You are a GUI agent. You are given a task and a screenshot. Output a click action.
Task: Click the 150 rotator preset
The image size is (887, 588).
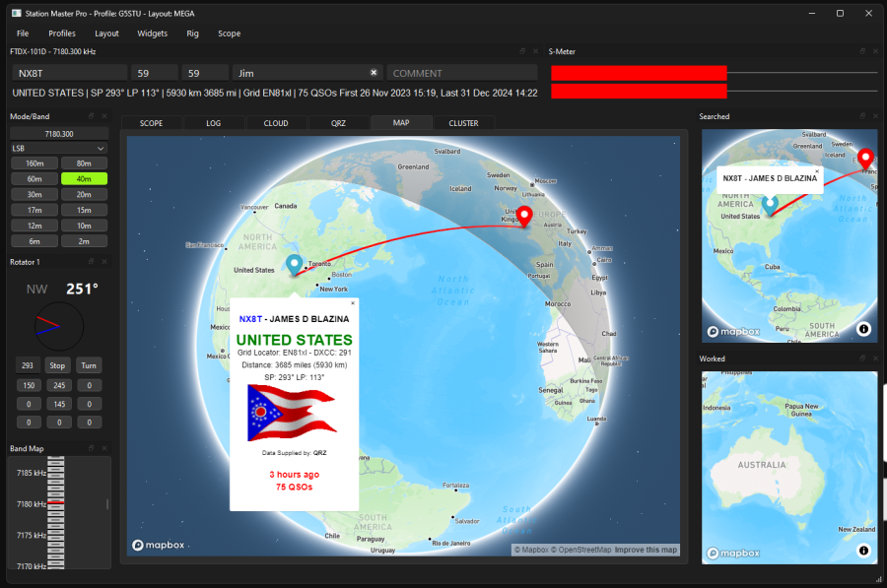click(x=29, y=385)
